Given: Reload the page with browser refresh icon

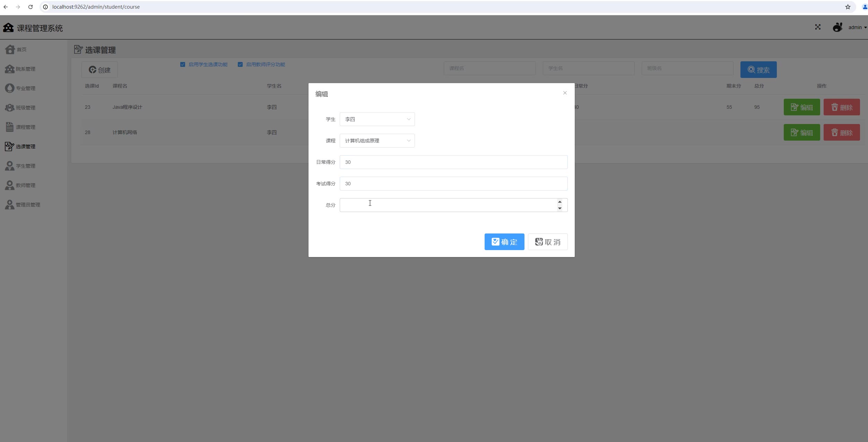Looking at the screenshot, I should 31,7.
